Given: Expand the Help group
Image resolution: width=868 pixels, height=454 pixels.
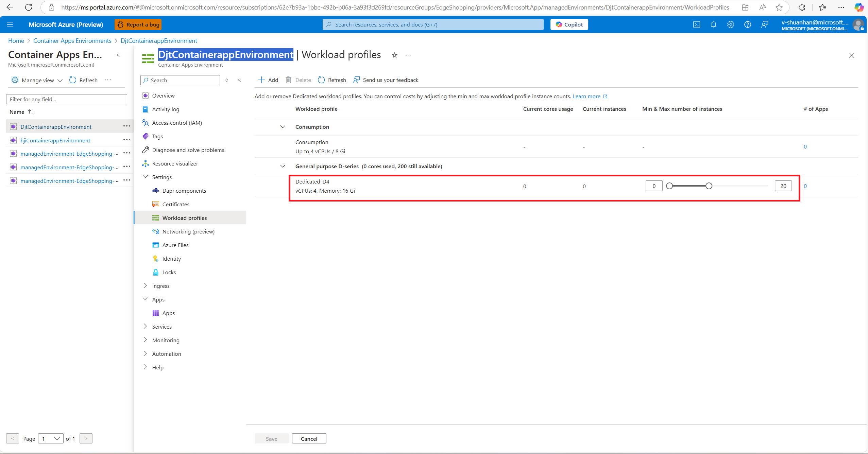Looking at the screenshot, I should 146,367.
